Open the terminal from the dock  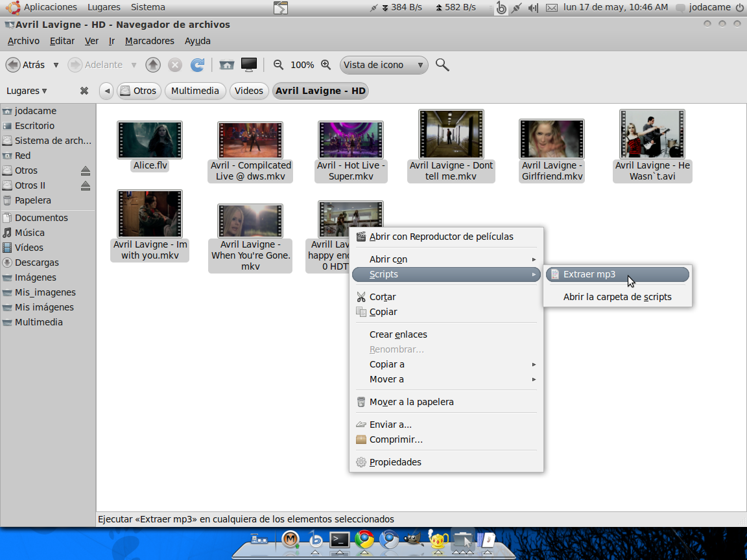pos(340,539)
